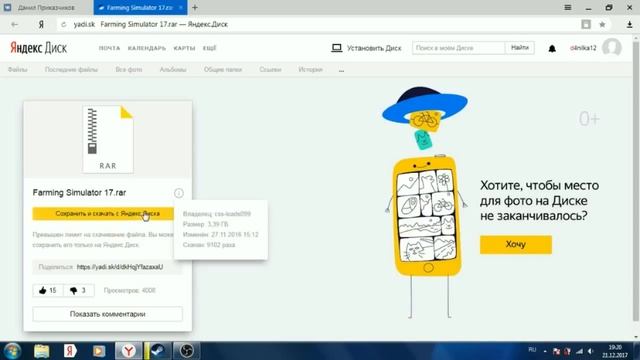This screenshot has height=360, width=640.
Task: Open the Альбомы tab
Action: click(x=173, y=70)
